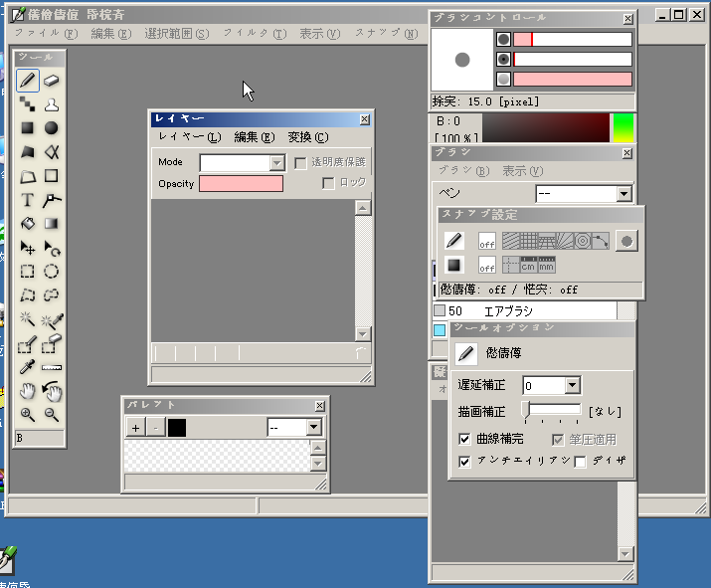Select the stamp tool in toolbox
Viewport: 711px width, 588px height.
(x=52, y=104)
